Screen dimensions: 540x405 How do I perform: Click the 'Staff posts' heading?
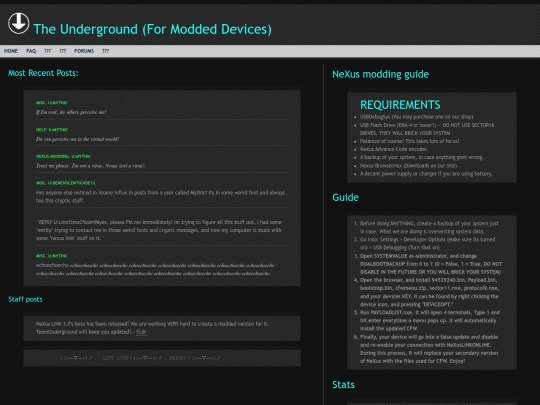[x=25, y=299]
